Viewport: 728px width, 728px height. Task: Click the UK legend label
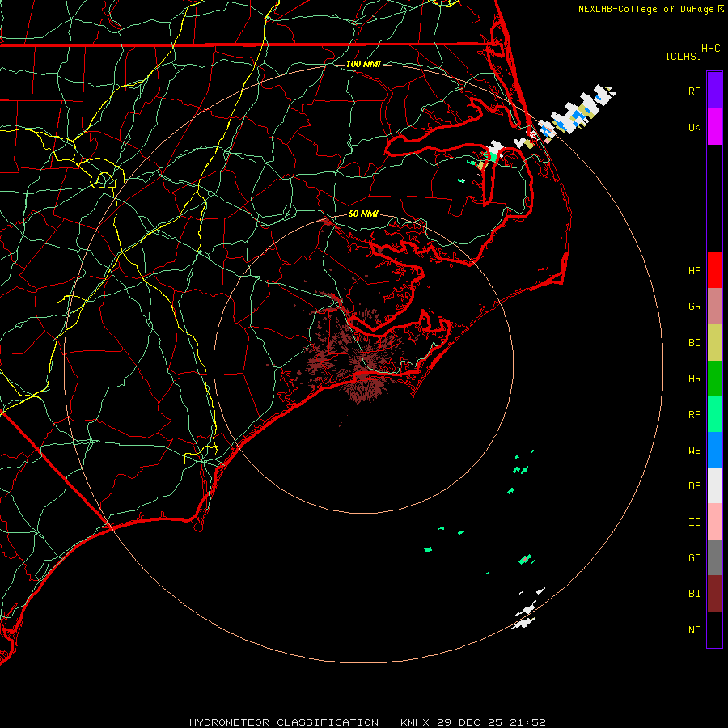tap(694, 128)
